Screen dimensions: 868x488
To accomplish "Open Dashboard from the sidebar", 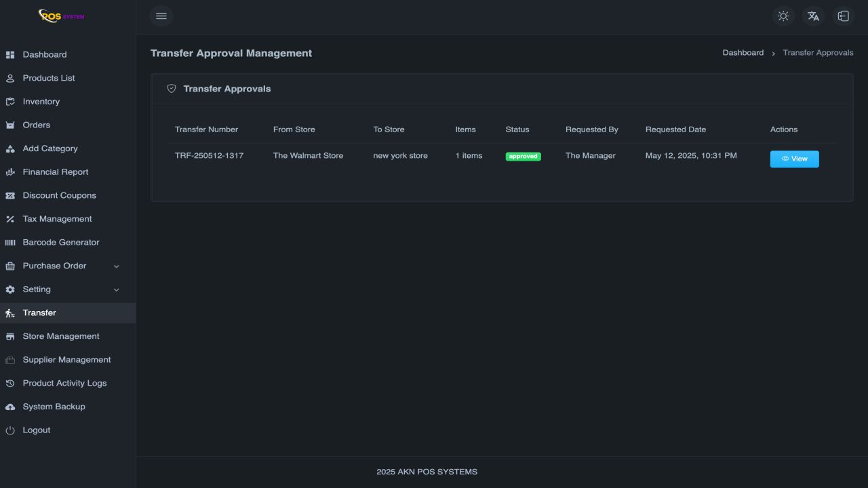I will pos(45,55).
